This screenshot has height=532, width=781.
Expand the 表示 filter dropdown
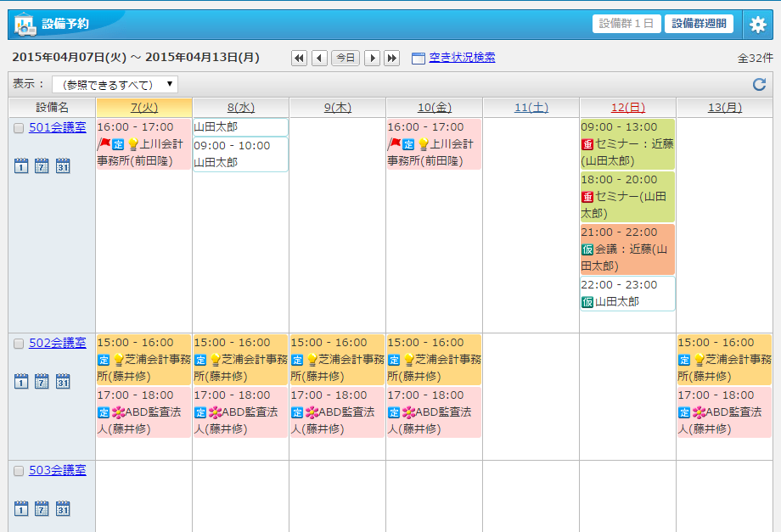(x=115, y=84)
